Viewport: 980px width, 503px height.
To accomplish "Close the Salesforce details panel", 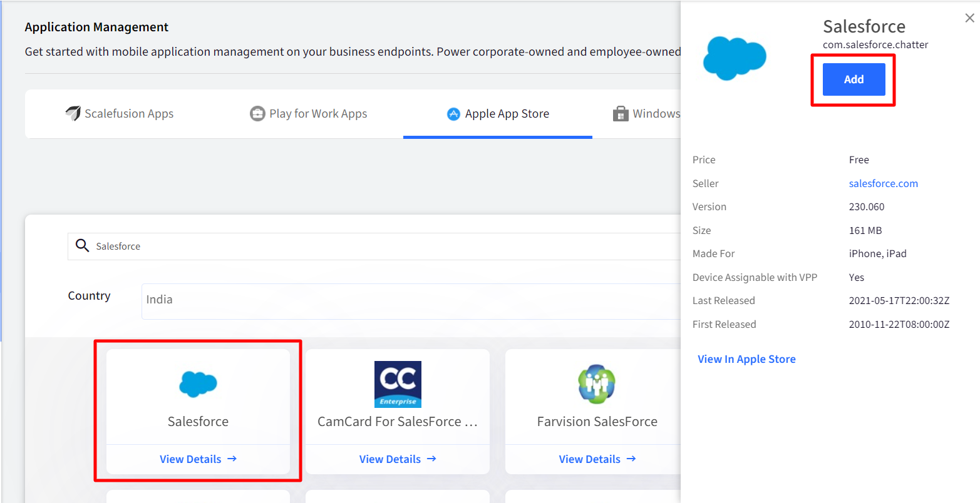I will [969, 19].
